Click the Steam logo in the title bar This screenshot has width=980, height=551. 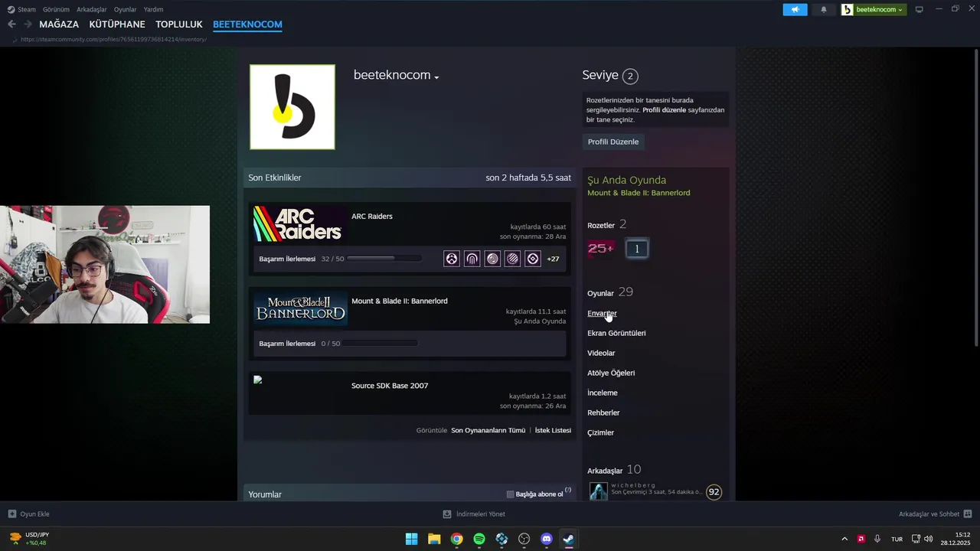tap(11, 9)
